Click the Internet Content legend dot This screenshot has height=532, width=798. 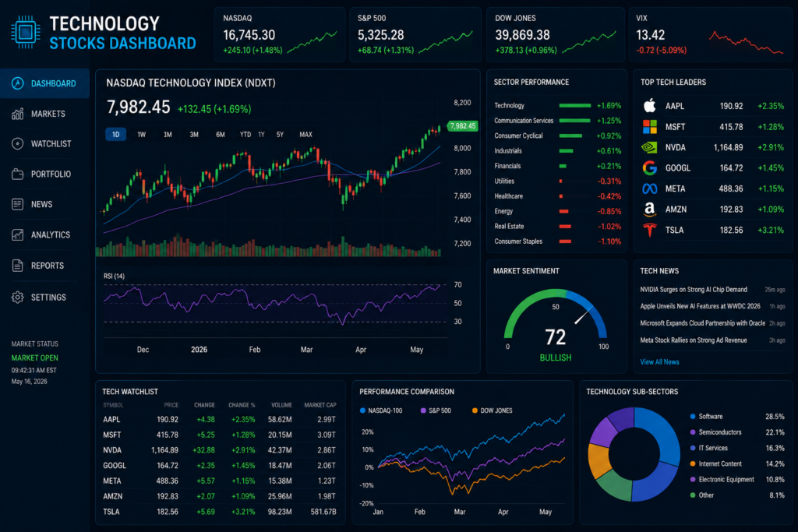(693, 464)
